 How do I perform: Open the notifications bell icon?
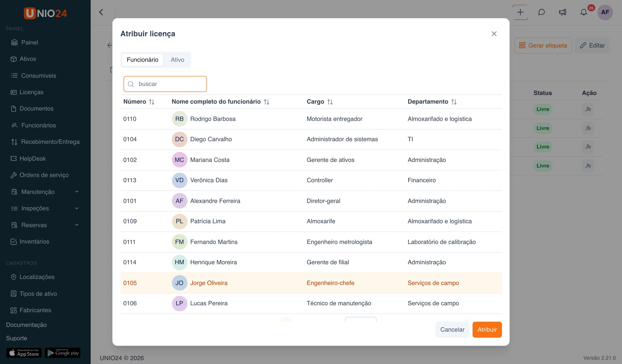(584, 12)
